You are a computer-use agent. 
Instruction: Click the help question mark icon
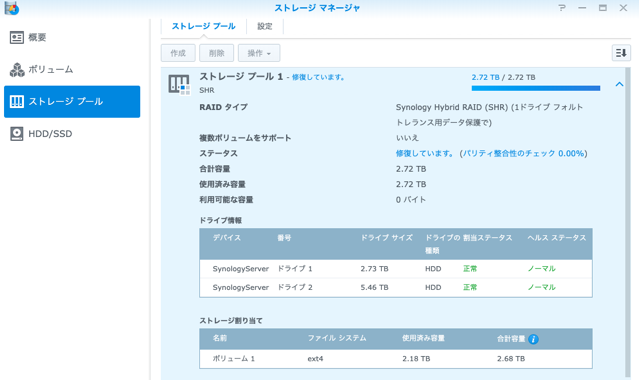(x=562, y=7)
